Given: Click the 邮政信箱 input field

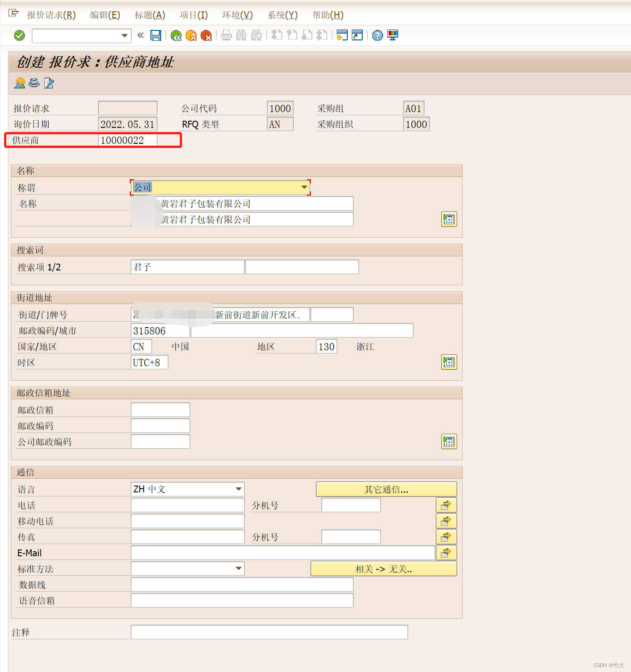Looking at the screenshot, I should pos(160,410).
